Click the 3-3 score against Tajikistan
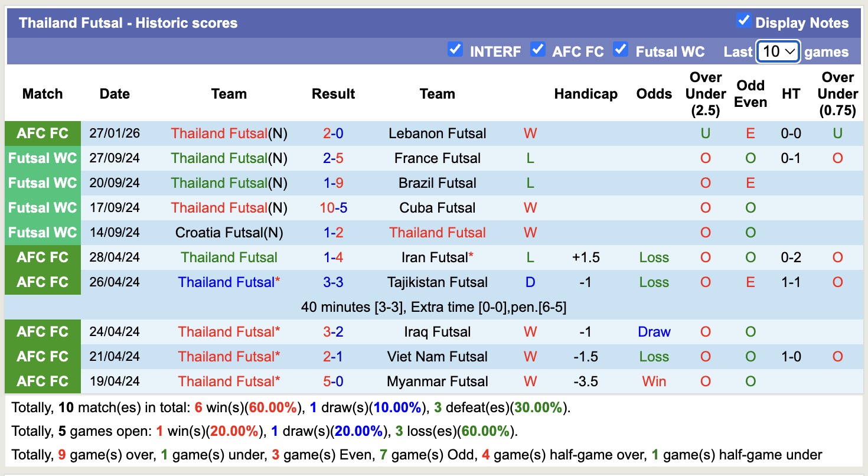868x476 pixels. (x=333, y=282)
